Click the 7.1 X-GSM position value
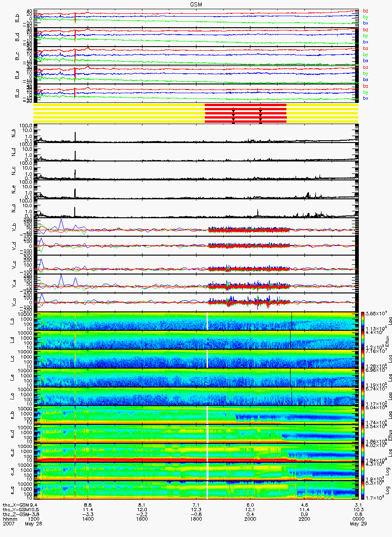 click(196, 505)
